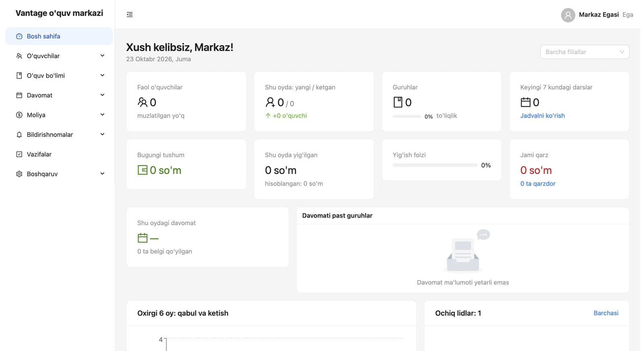The width and height of the screenshot is (644, 351).
Task: Click the Yig'ish foizi progress bar
Action: coord(435,165)
